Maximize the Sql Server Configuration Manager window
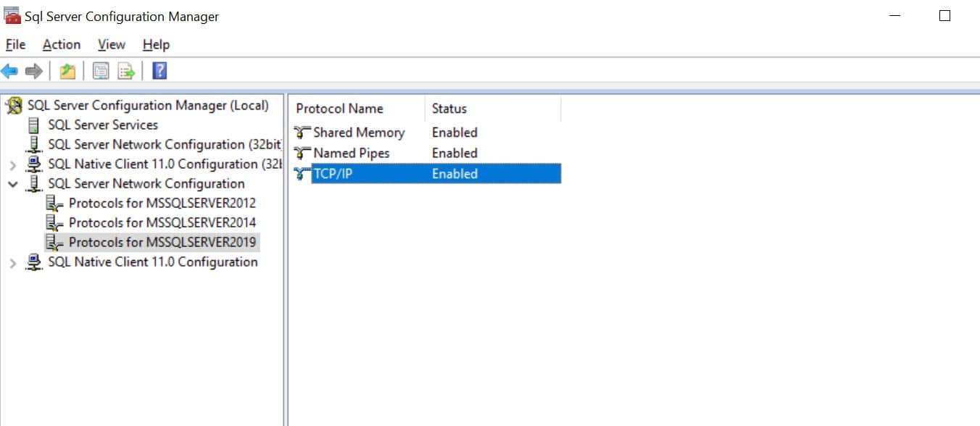The height and width of the screenshot is (426, 980). point(944,16)
